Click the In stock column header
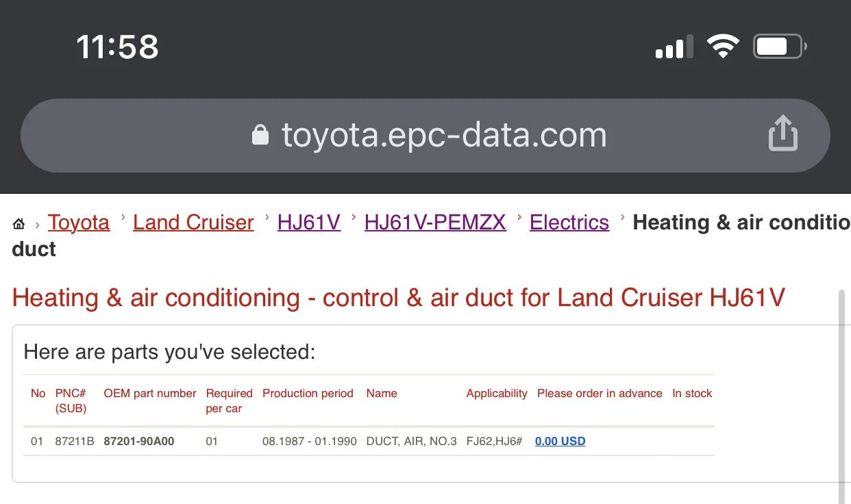Image resolution: width=851 pixels, height=504 pixels. click(x=692, y=393)
